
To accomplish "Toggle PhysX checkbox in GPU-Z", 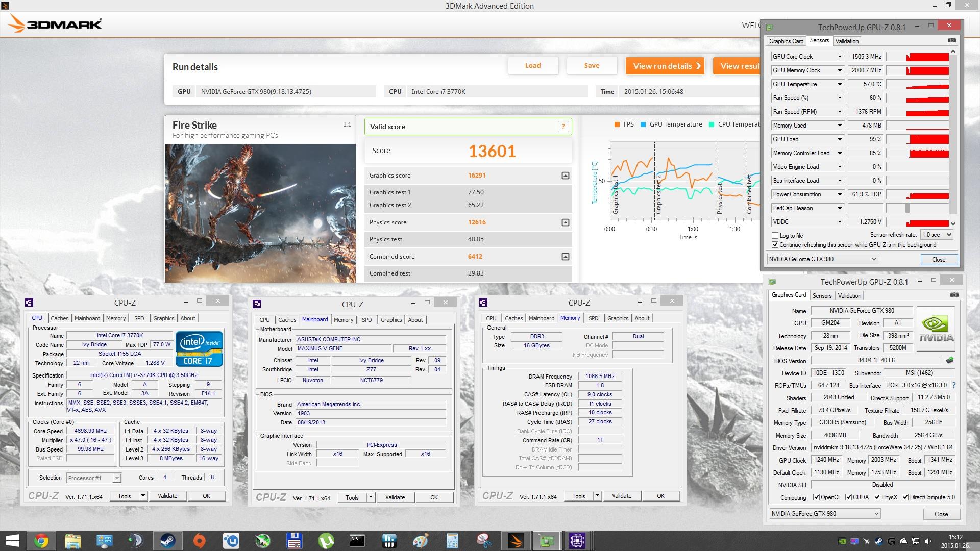I will click(877, 497).
